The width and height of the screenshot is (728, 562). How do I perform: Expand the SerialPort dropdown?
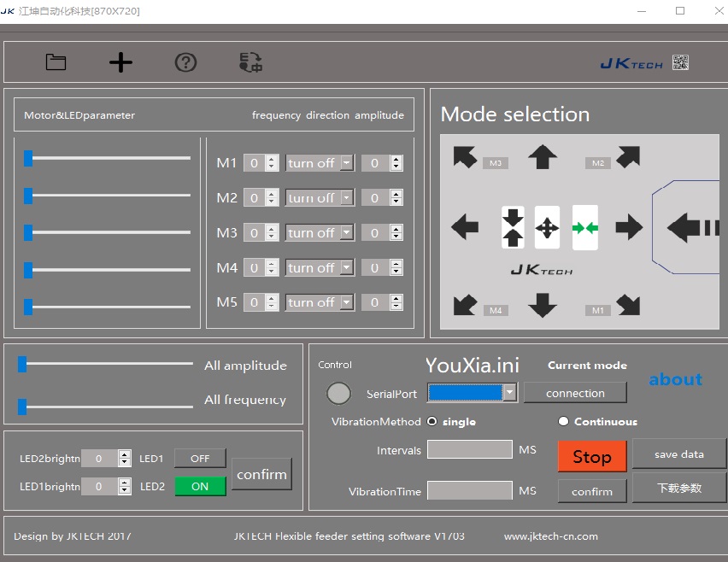(x=510, y=393)
